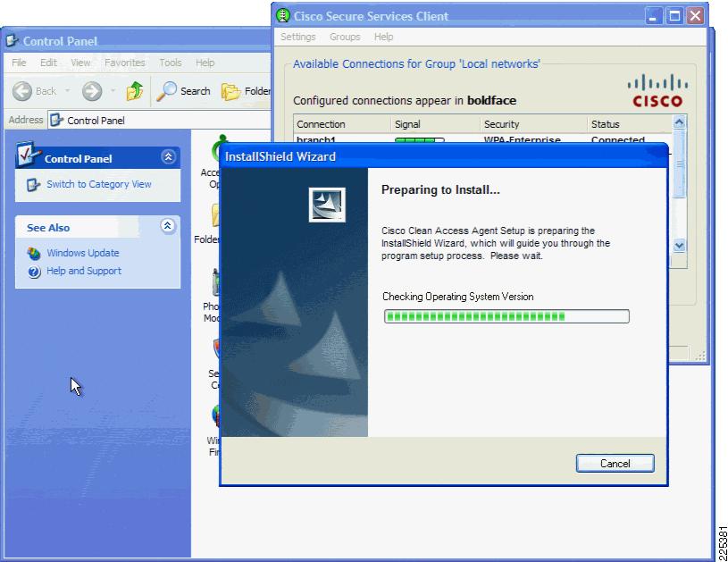The width and height of the screenshot is (728, 562).
Task: Open Edit menu in Control Panel window
Action: click(x=48, y=63)
